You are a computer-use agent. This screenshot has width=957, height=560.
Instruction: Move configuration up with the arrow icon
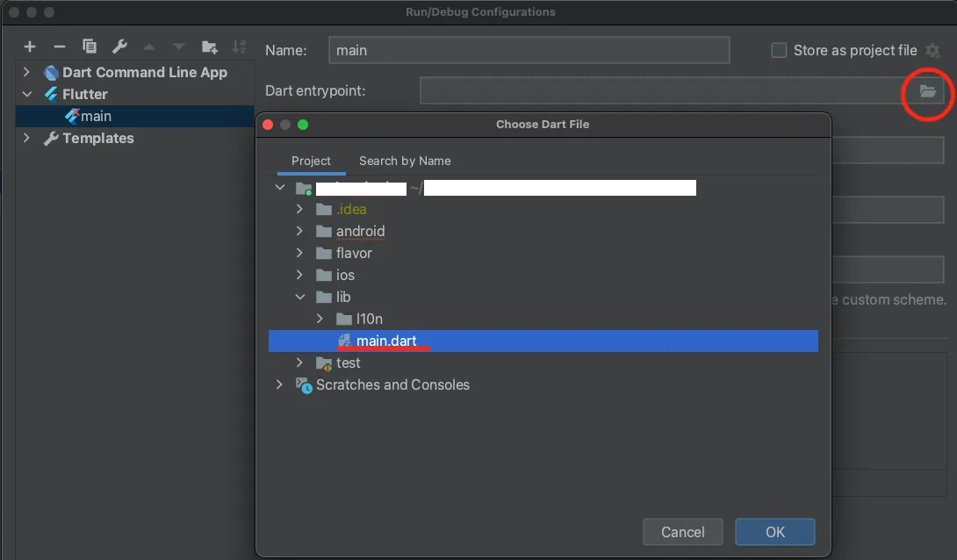click(x=149, y=47)
